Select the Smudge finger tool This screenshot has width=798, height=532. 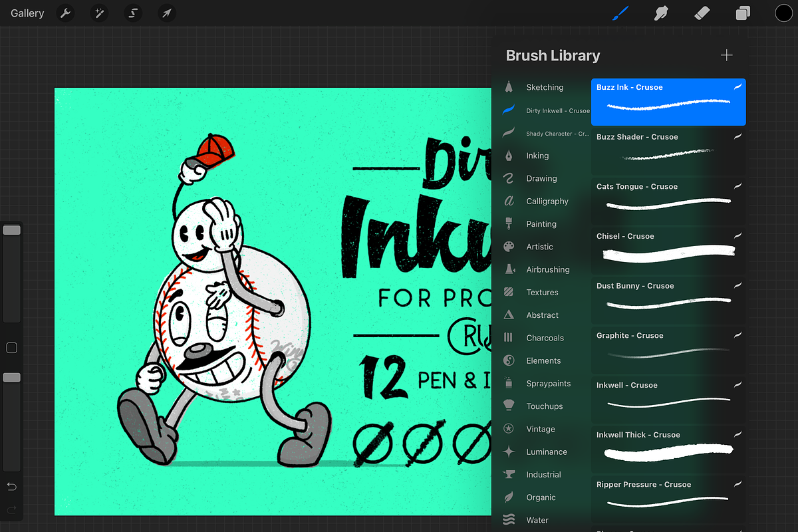click(x=661, y=13)
